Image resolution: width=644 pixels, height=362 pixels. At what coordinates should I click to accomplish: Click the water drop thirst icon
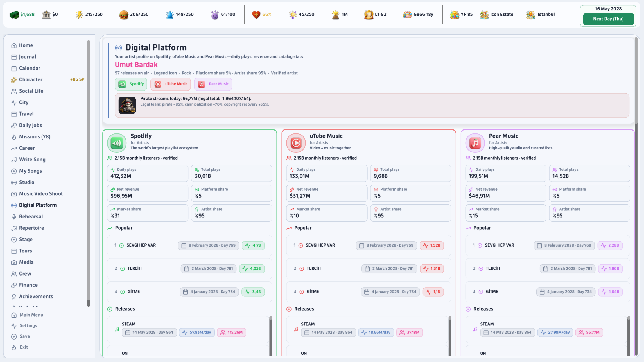click(170, 15)
